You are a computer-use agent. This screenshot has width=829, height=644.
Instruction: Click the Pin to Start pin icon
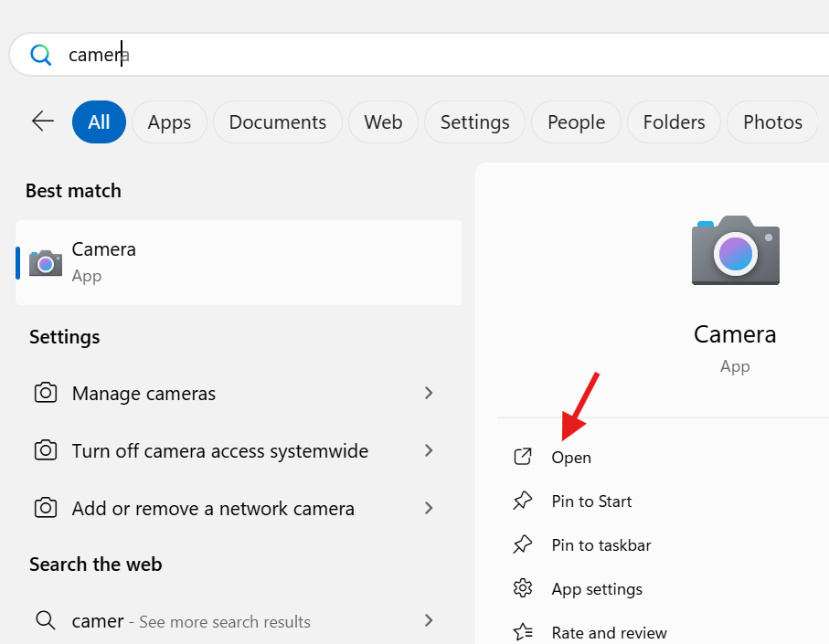pos(523,501)
